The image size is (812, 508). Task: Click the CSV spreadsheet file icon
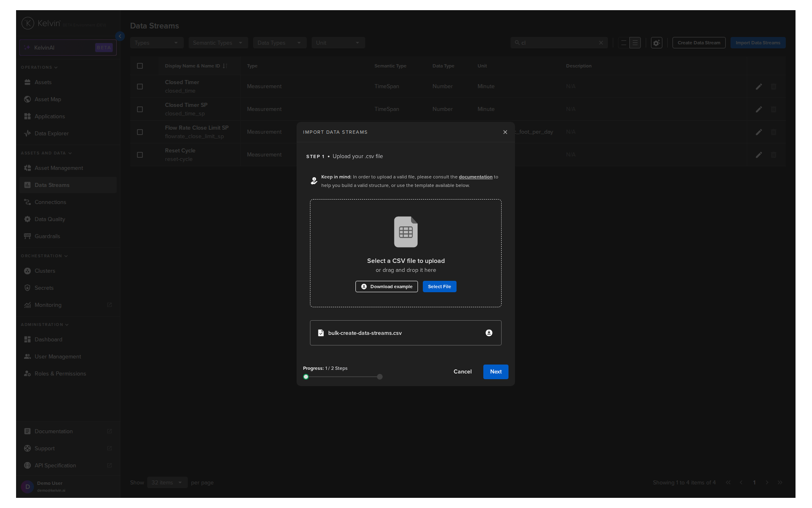pyautogui.click(x=406, y=232)
